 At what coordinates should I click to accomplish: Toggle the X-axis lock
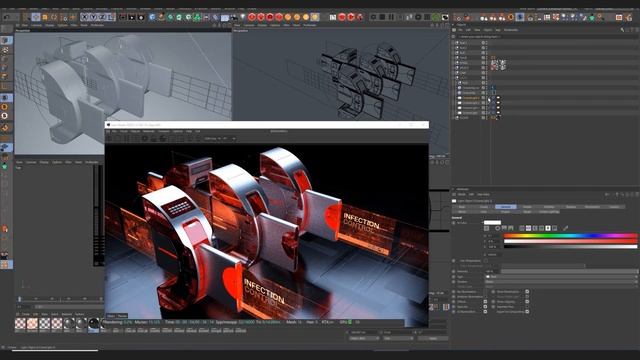pyautogui.click(x=85, y=17)
